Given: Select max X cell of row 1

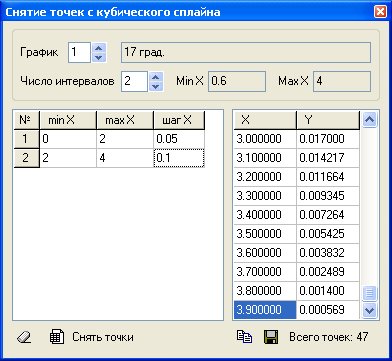Looking at the screenshot, I should [x=125, y=139].
